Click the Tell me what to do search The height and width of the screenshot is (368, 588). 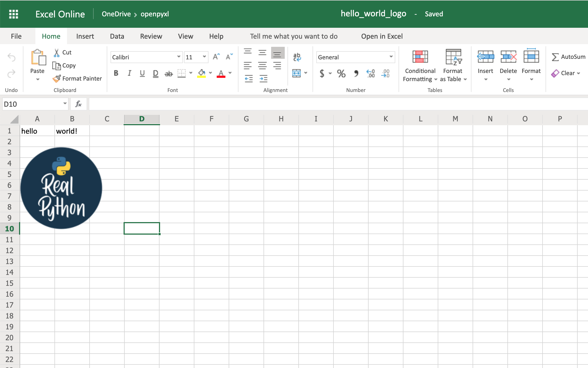pos(294,36)
